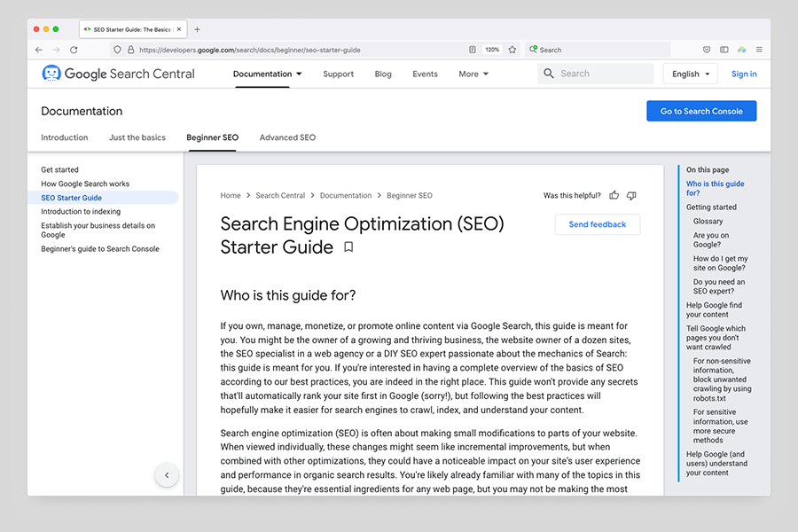The width and height of the screenshot is (798, 532).
Task: Open Introduction to indexing sidebar item
Action: click(81, 211)
